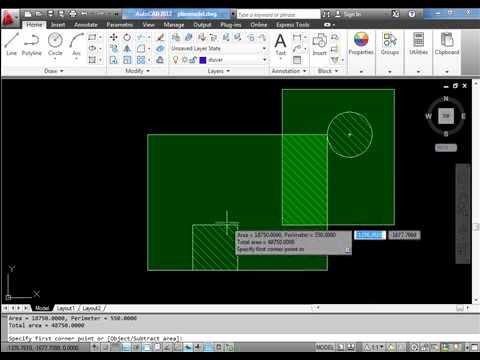The image size is (480, 360).
Task: Expand the Layers panel
Action: (x=219, y=71)
